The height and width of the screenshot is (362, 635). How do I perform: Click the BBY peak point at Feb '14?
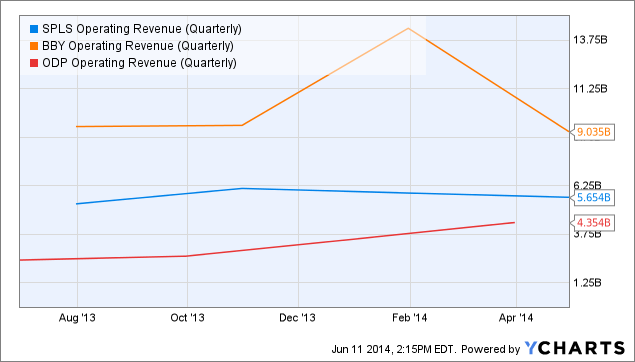point(408,28)
